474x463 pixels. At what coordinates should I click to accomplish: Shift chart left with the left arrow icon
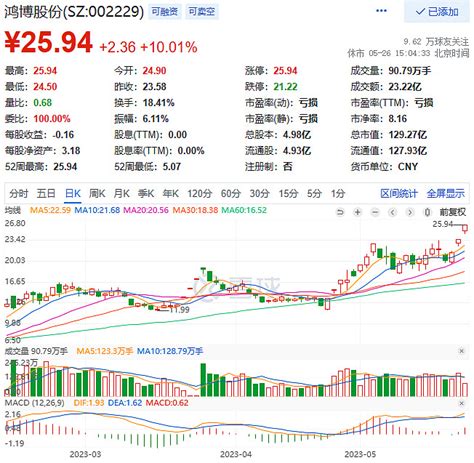[x=393, y=212]
